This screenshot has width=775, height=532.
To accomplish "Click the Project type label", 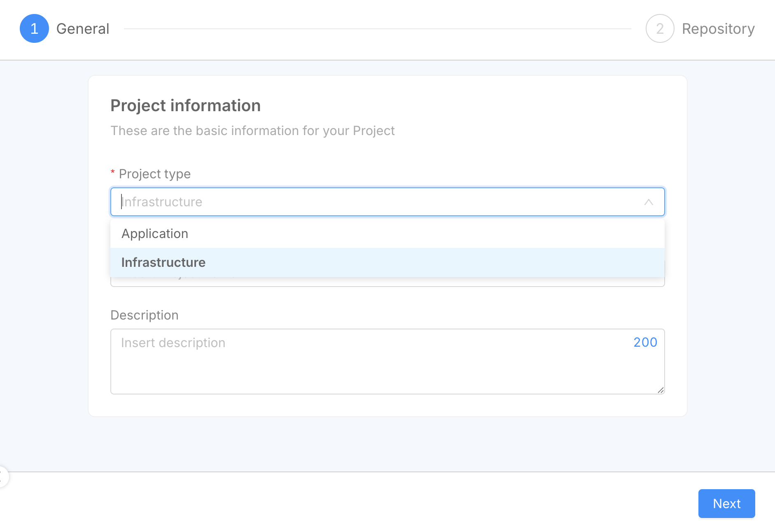I will click(x=155, y=174).
